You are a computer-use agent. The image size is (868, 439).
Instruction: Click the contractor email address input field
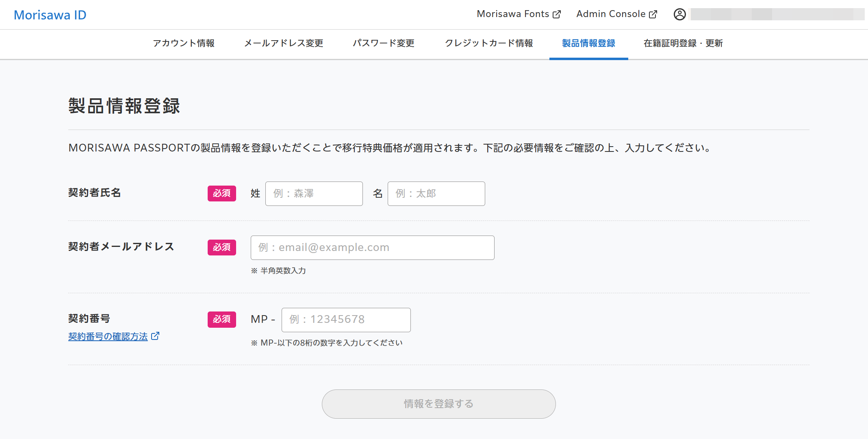point(372,247)
